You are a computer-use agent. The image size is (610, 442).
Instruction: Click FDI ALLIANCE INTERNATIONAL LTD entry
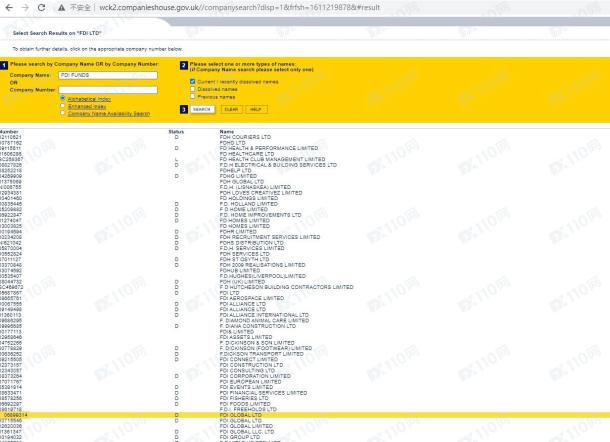pyautogui.click(x=264, y=315)
